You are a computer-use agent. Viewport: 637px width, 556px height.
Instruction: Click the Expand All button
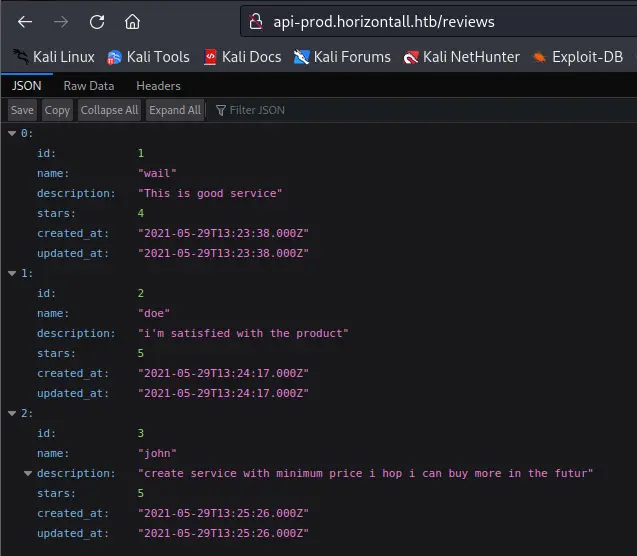175,110
